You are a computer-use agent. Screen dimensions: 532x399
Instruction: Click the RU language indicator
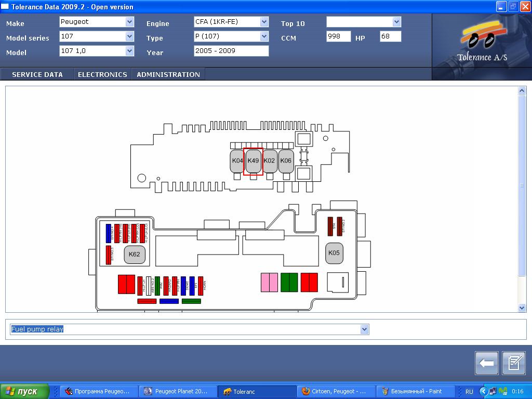click(x=469, y=392)
